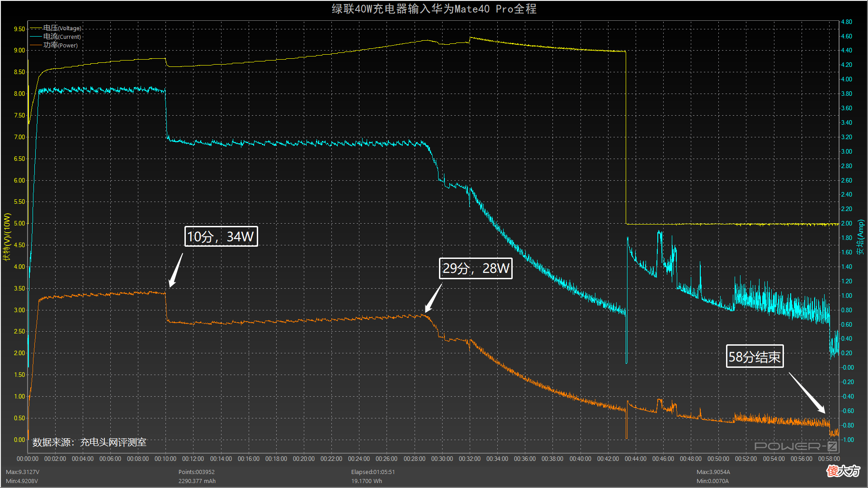The image size is (868, 488).
Task: Click the 00:20:00 time axis label
Action: click(304, 459)
